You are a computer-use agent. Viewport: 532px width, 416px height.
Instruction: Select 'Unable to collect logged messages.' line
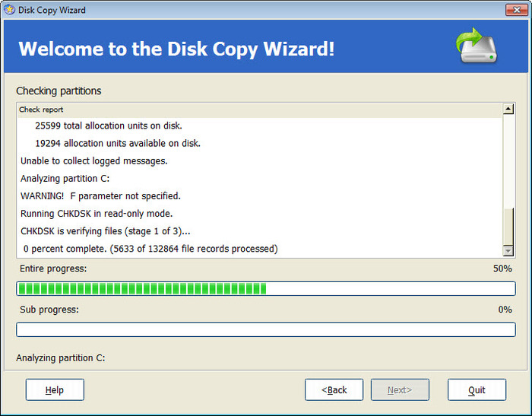click(x=94, y=161)
